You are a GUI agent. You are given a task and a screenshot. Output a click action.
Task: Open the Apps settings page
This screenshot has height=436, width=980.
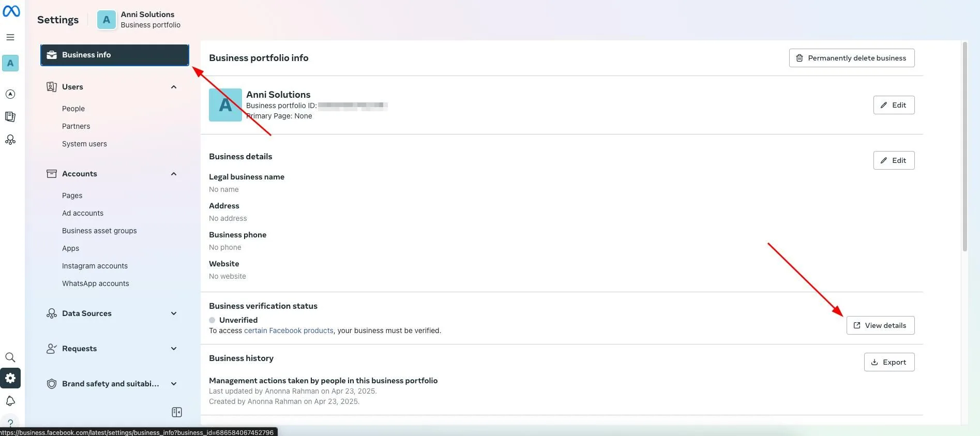[71, 248]
